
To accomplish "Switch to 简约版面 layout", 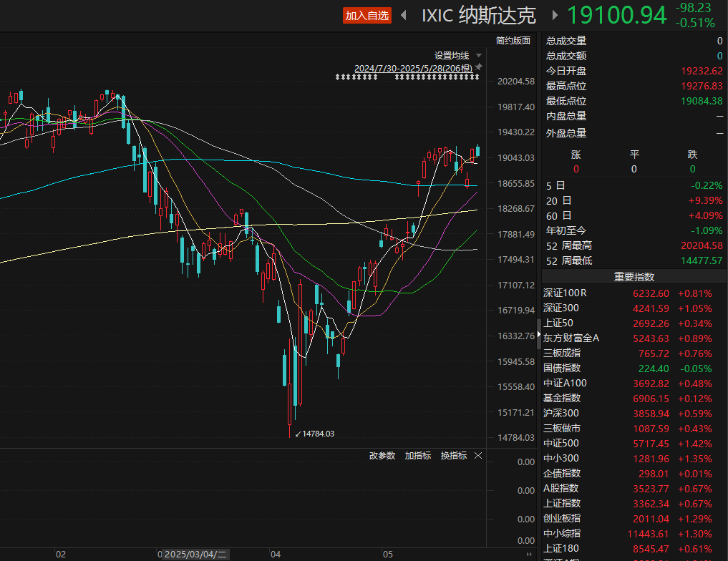I will click(513, 40).
